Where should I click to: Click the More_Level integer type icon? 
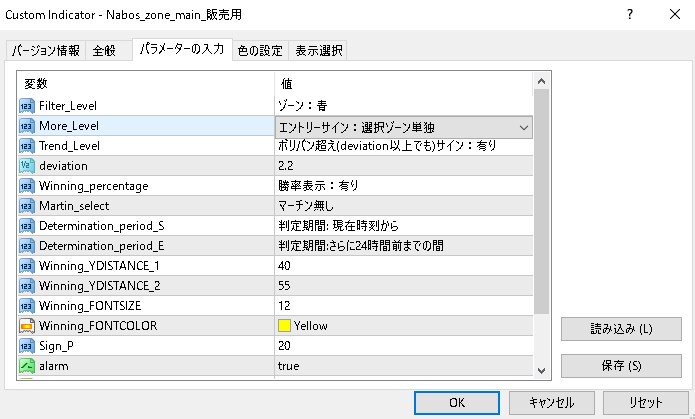[x=27, y=126]
